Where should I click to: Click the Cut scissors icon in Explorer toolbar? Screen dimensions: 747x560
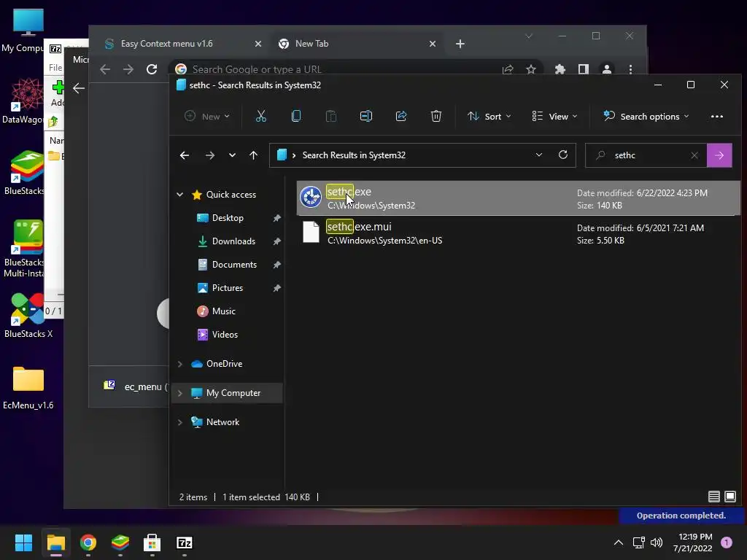click(260, 116)
